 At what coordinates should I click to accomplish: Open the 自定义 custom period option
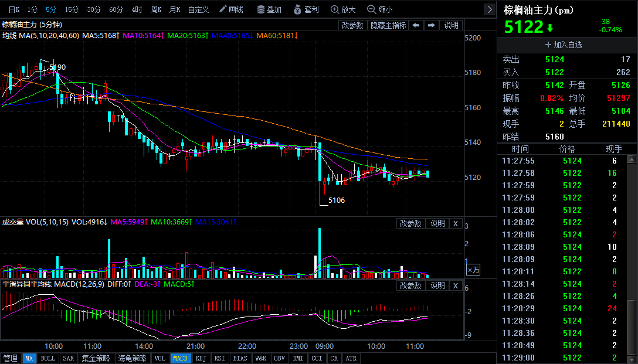[x=199, y=9]
